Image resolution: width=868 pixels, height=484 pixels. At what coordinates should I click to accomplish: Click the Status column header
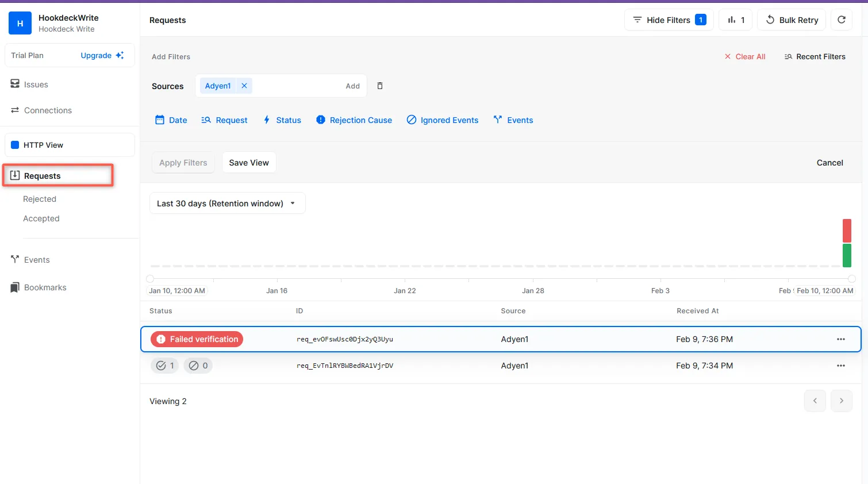(161, 311)
